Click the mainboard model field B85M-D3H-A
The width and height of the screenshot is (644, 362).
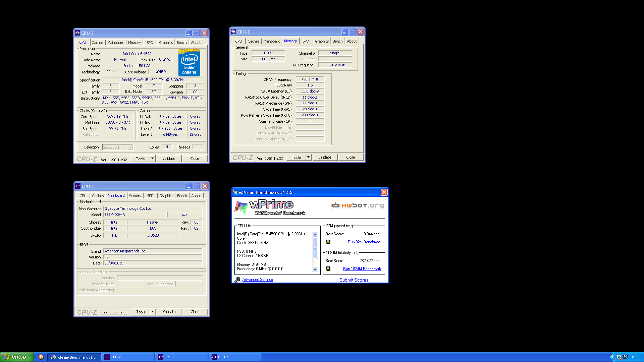[135, 215]
